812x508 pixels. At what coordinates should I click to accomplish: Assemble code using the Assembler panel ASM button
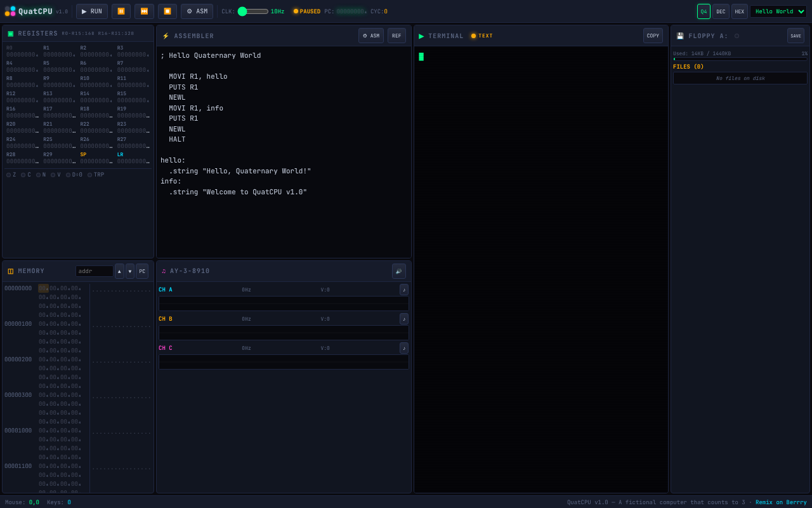tap(371, 36)
